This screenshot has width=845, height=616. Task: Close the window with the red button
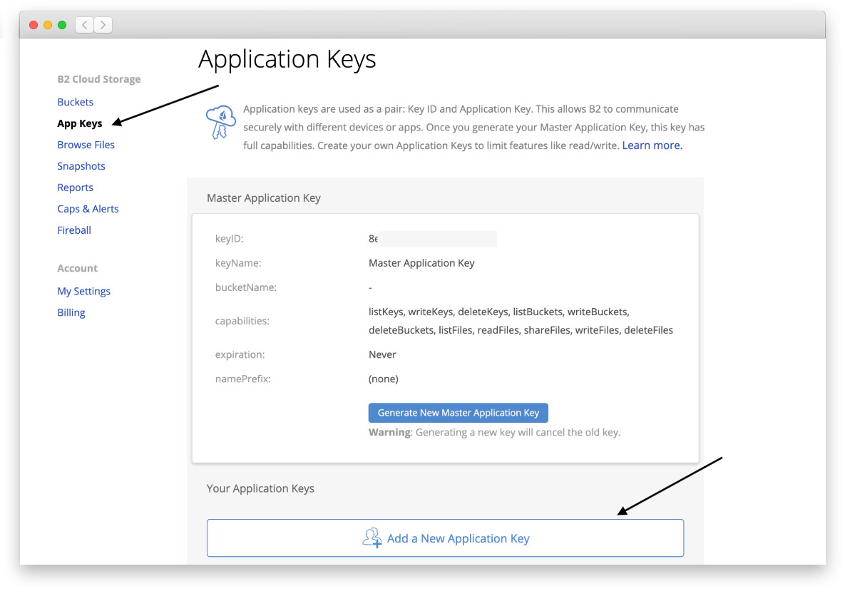(x=34, y=25)
